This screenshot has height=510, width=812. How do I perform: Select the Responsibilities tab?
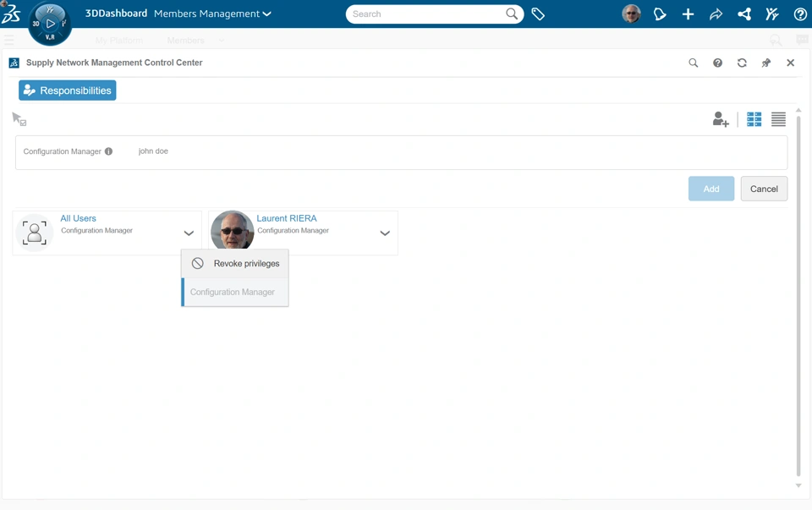click(68, 90)
